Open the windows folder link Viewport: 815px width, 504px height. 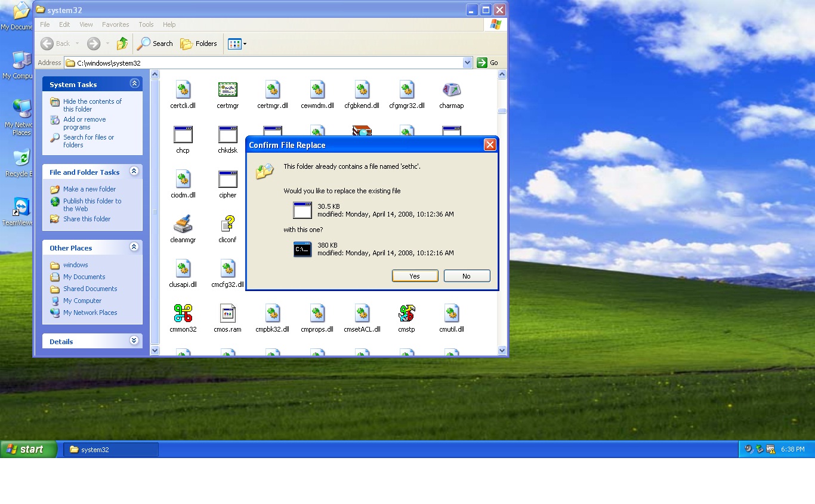(x=76, y=265)
